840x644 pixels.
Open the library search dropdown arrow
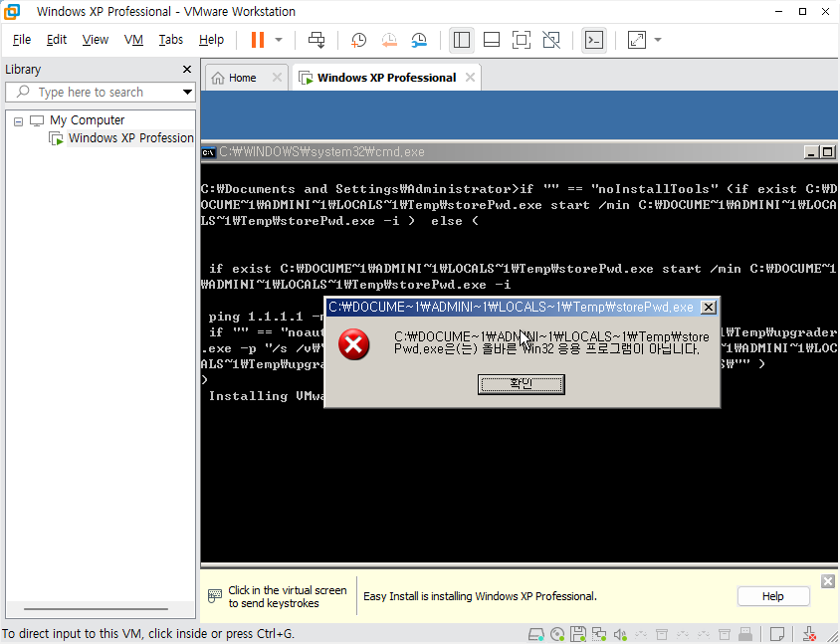coord(187,93)
